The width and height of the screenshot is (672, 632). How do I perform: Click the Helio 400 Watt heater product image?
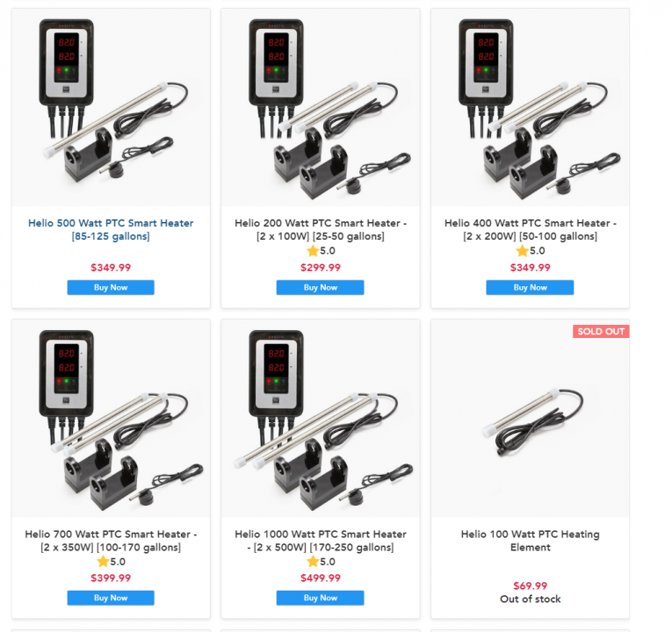pos(531,108)
